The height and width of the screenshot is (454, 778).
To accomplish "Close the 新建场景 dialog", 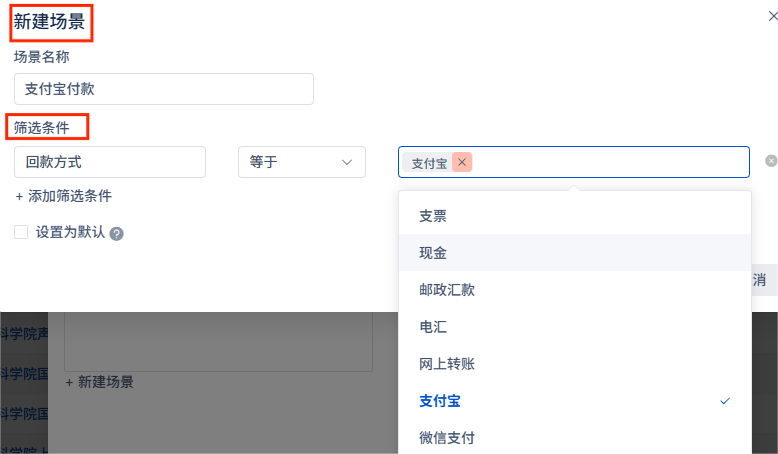I will click(x=773, y=16).
